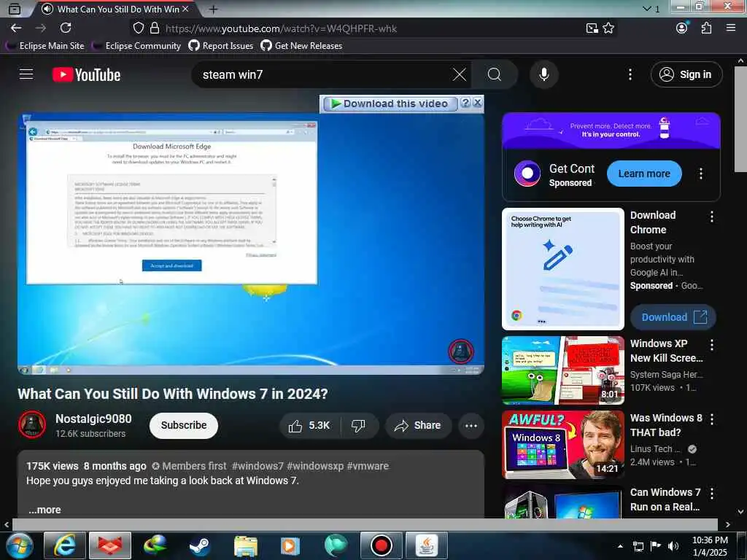Open help on the download bar
This screenshot has height=560, width=747.
pyautogui.click(x=465, y=103)
